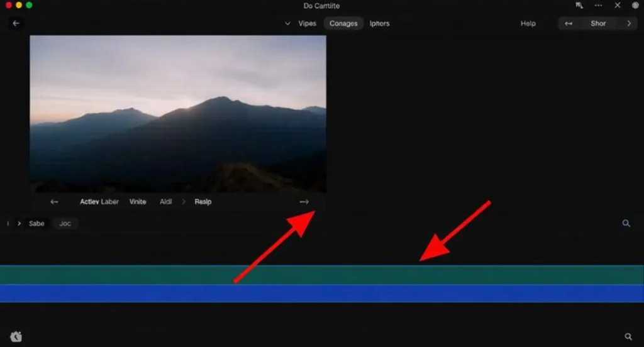Expand the chevron before Resip
Image resolution: width=644 pixels, height=347 pixels.
pyautogui.click(x=184, y=202)
